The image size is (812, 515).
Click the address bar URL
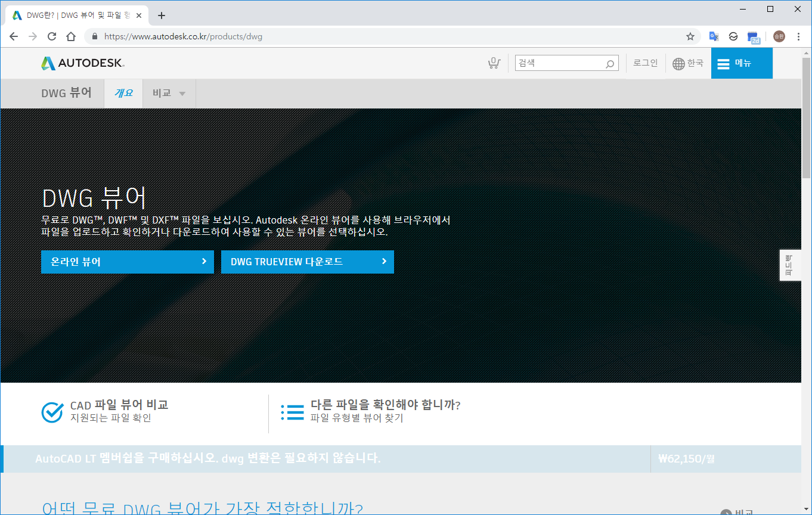pos(183,36)
